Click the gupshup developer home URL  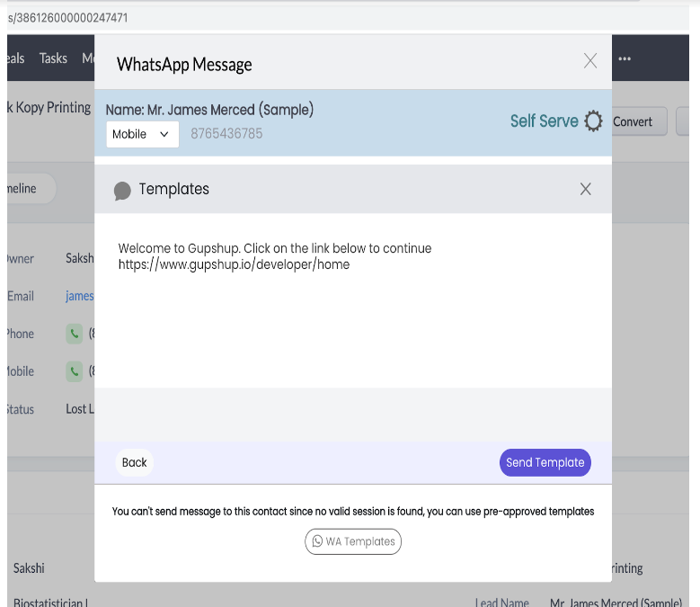coord(234,264)
